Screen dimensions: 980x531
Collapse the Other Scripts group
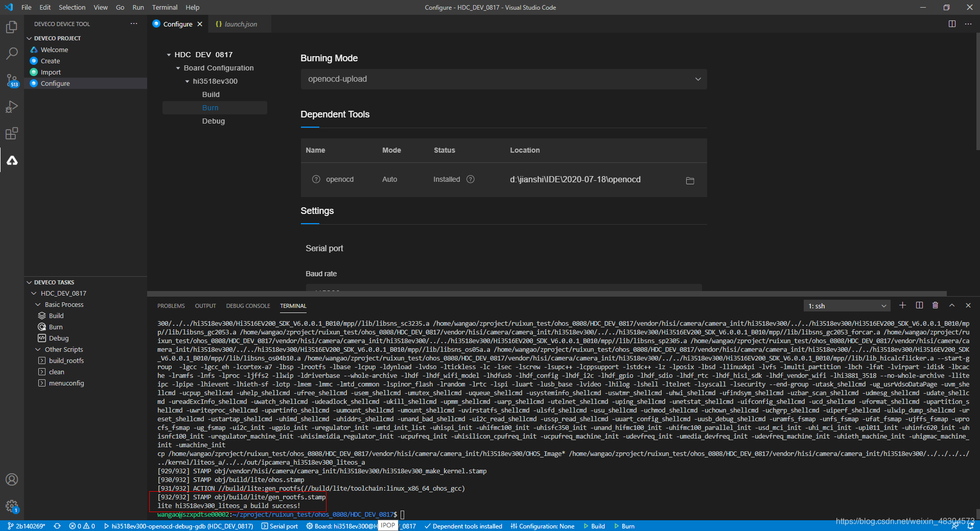pos(38,349)
